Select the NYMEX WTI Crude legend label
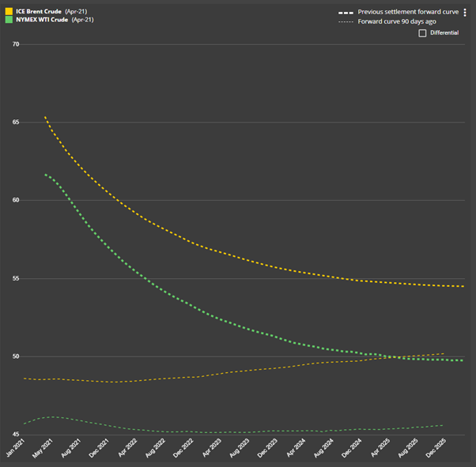 tap(42, 20)
